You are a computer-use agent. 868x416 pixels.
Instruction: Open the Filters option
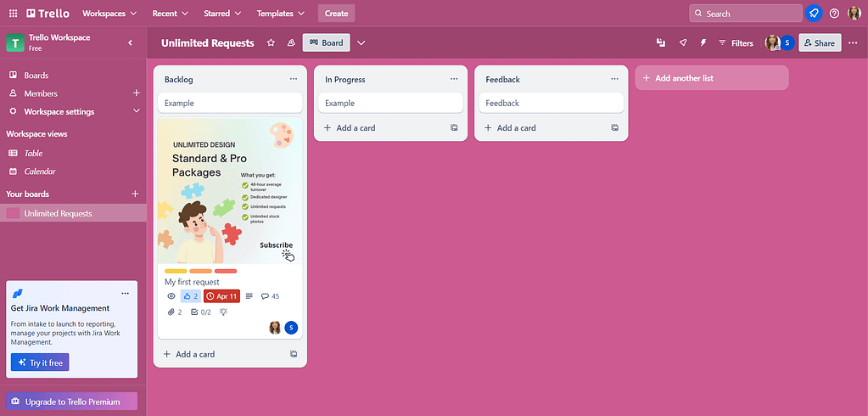coord(736,42)
